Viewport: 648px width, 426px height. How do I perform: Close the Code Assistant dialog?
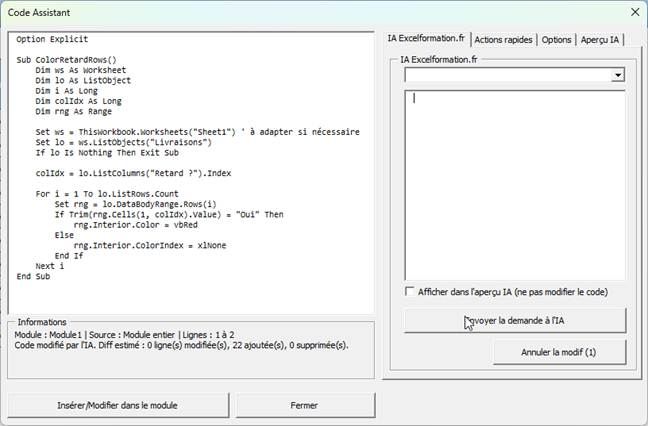tap(635, 12)
